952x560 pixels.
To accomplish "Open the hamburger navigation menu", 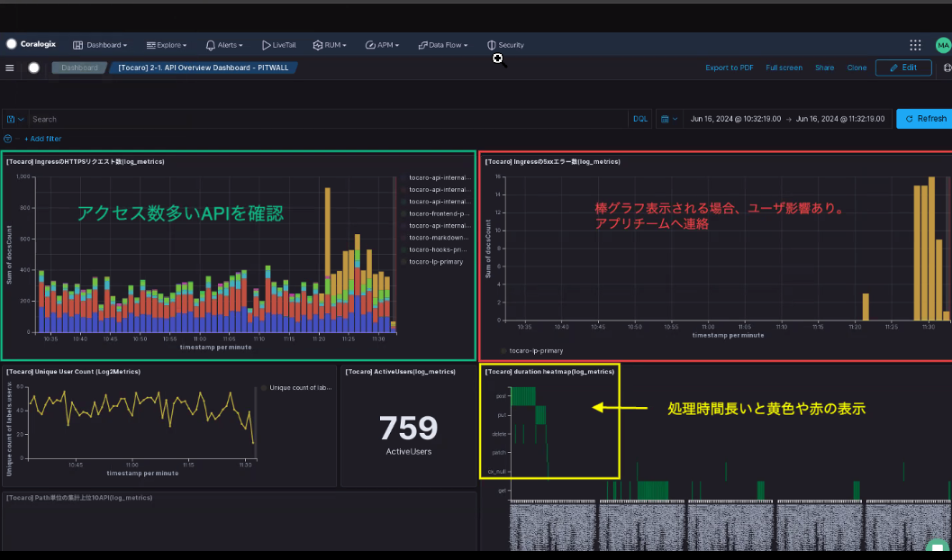I will coord(10,68).
